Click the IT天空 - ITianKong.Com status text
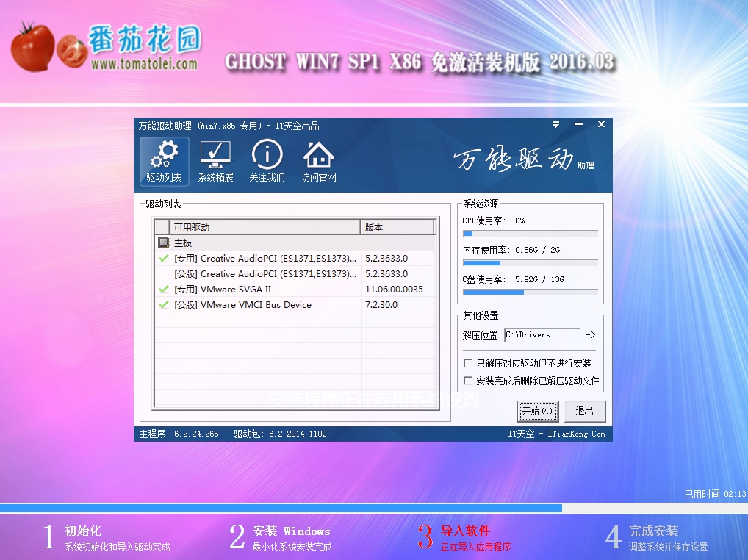748x560 pixels. (556, 434)
